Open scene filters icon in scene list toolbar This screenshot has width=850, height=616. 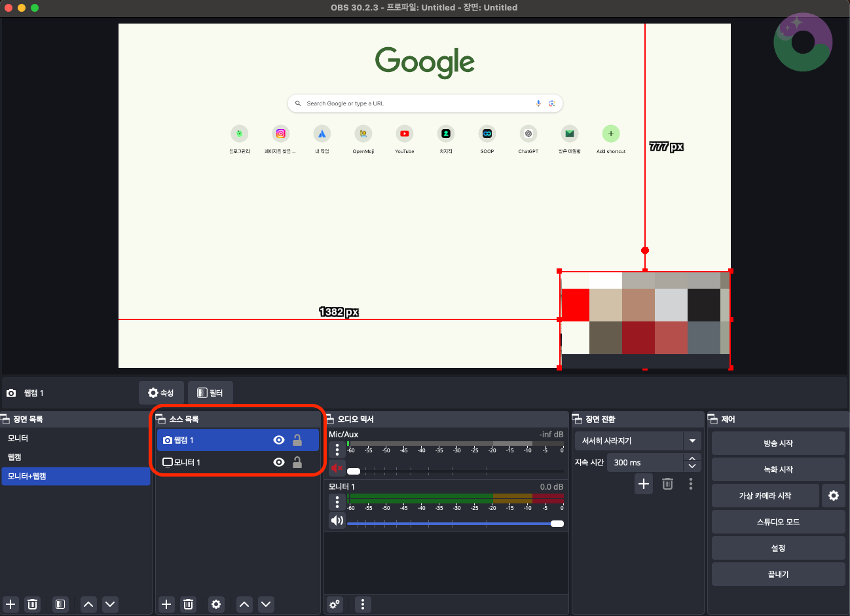click(60, 604)
